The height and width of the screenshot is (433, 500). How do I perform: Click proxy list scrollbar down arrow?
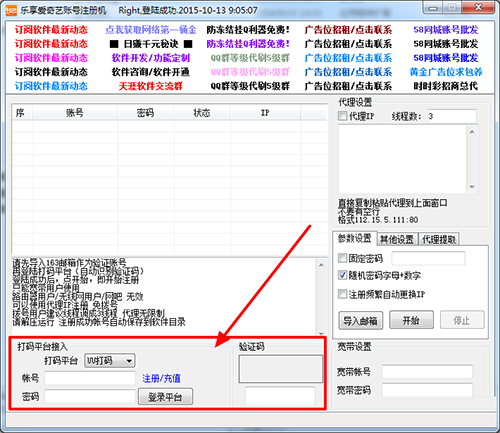coord(472,187)
